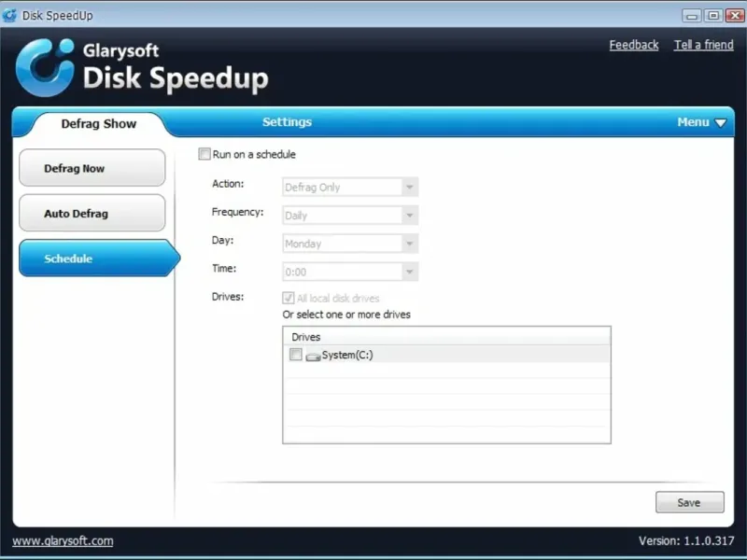The width and height of the screenshot is (747, 560).
Task: Click the Drives: label beside checkbox
Action: pos(228,297)
